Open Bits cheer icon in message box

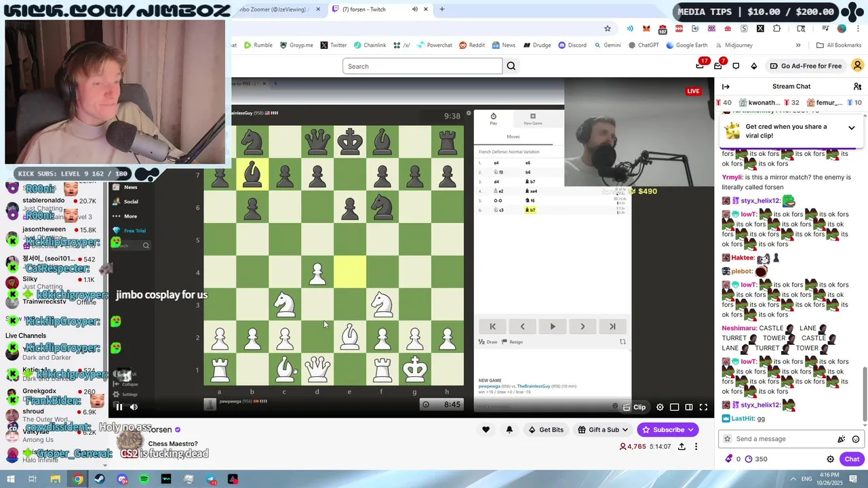tap(842, 439)
